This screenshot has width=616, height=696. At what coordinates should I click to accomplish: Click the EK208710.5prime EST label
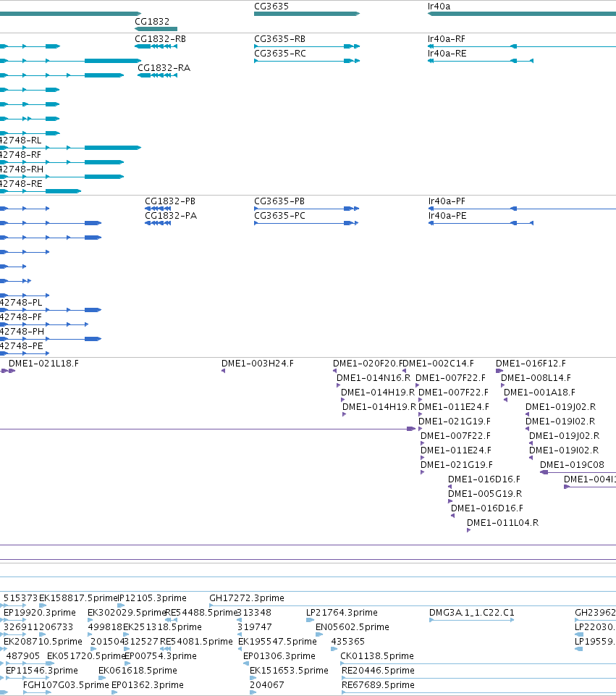43,642
